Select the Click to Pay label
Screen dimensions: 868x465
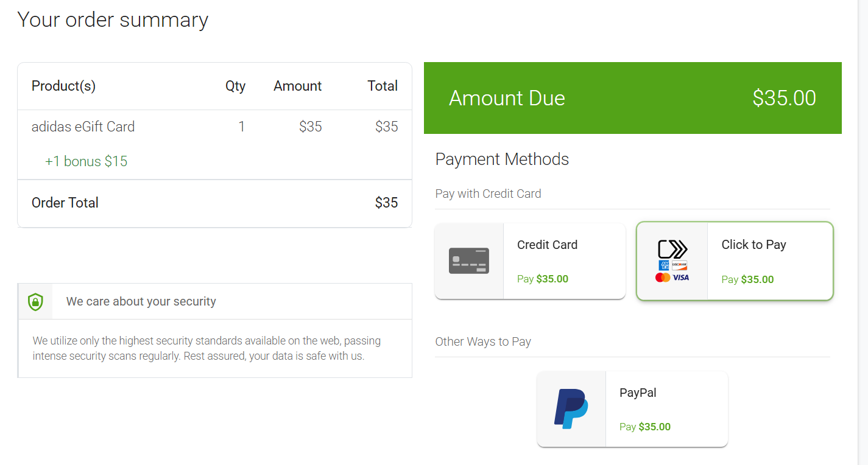tap(753, 245)
